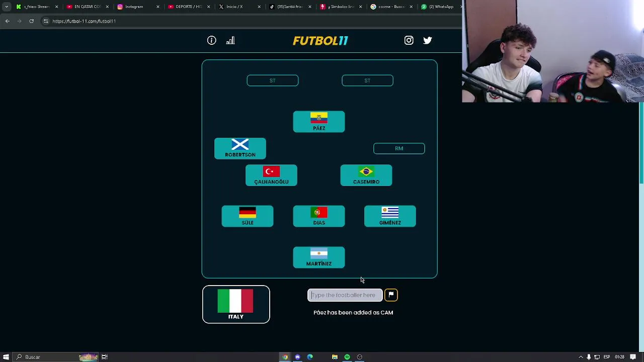Open the tab search dropdown
Image resolution: width=644 pixels, height=362 pixels.
tap(6, 7)
